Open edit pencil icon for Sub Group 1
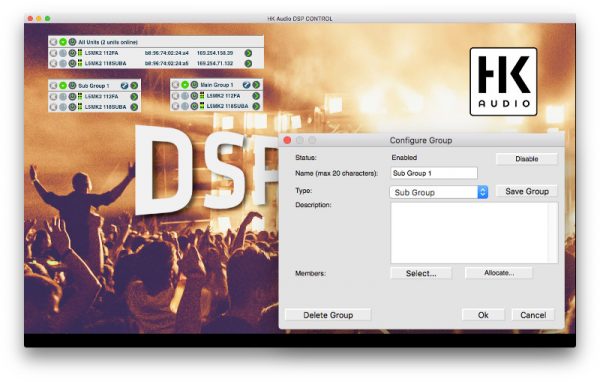 click(124, 85)
